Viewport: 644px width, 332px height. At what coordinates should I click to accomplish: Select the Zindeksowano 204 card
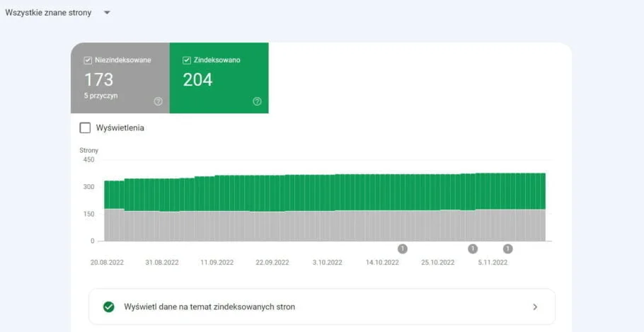(219, 78)
